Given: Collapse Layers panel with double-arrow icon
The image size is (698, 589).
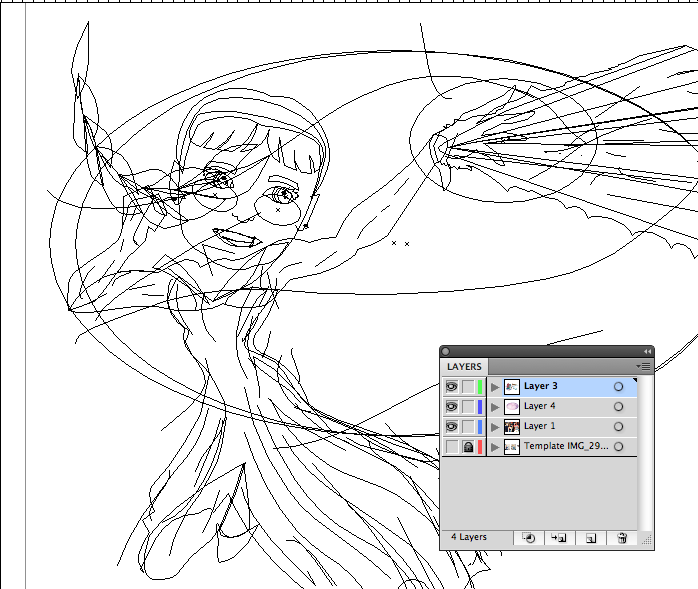Looking at the screenshot, I should [647, 351].
